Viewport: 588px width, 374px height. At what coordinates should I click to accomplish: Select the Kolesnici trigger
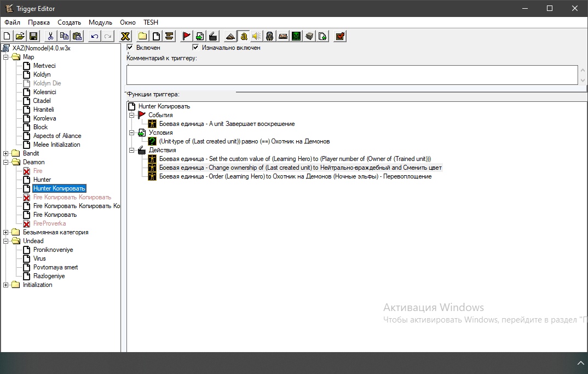(45, 92)
